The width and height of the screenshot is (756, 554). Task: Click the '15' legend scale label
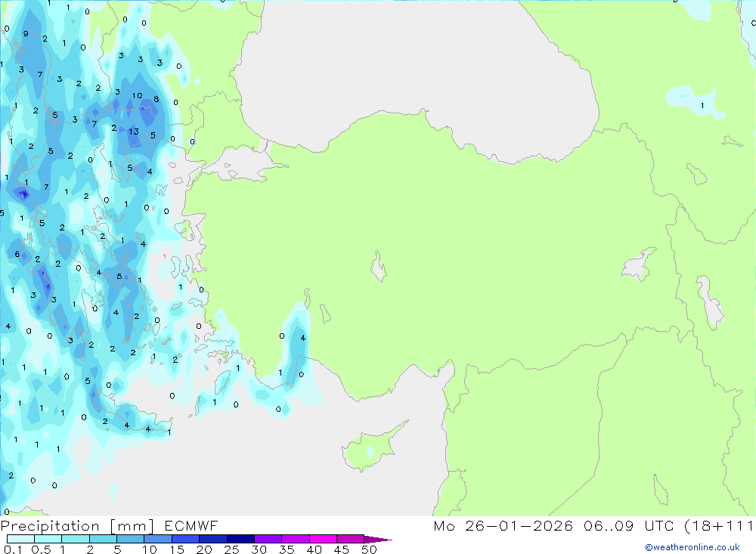pyautogui.click(x=177, y=549)
